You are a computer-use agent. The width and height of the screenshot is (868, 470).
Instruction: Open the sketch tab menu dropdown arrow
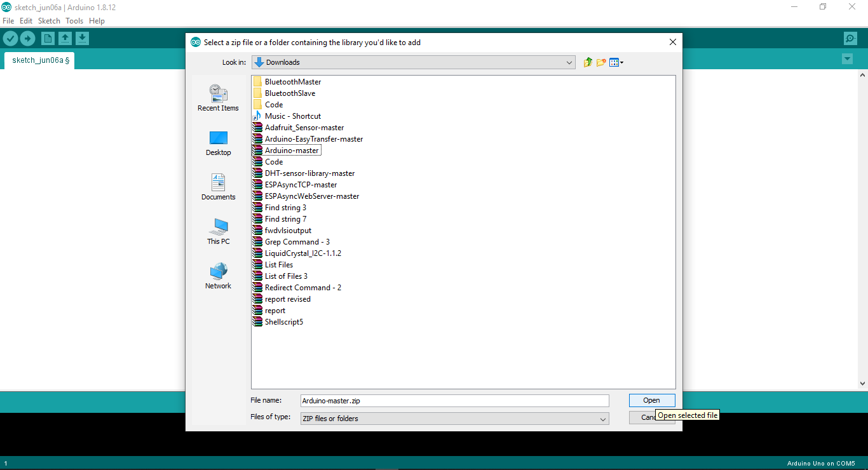(x=847, y=59)
